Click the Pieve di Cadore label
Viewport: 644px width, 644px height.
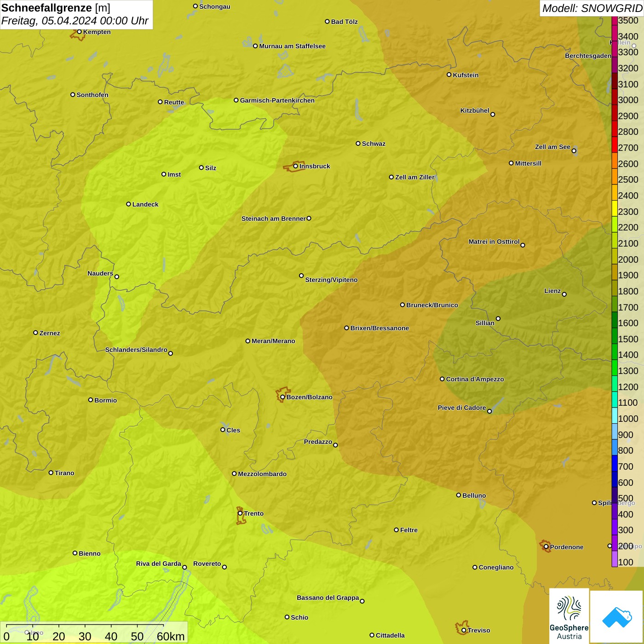tap(462, 408)
